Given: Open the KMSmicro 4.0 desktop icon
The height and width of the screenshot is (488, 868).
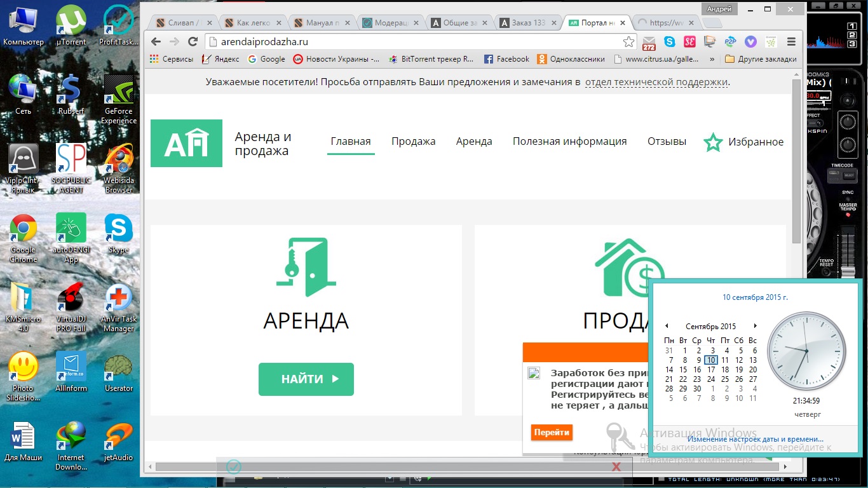Looking at the screenshot, I should click(24, 307).
